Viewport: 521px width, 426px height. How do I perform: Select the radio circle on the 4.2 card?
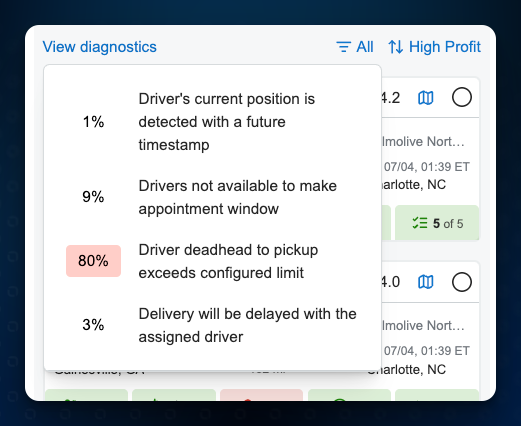click(462, 97)
